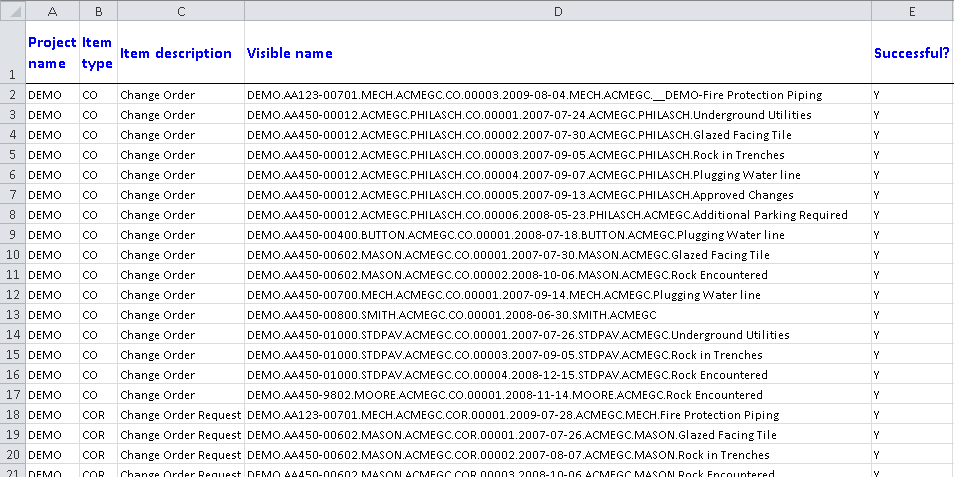The height and width of the screenshot is (477, 954).
Task: Select row 2 by its row header
Action: coord(12,95)
